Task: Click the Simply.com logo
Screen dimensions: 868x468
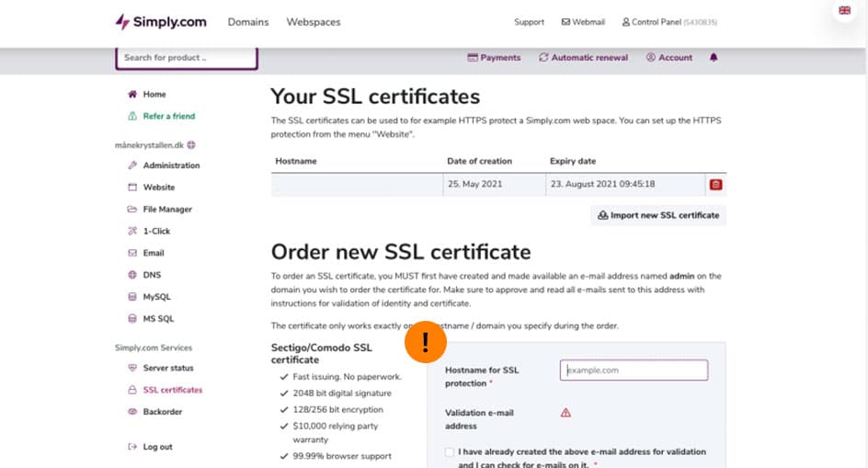Action: tap(161, 22)
